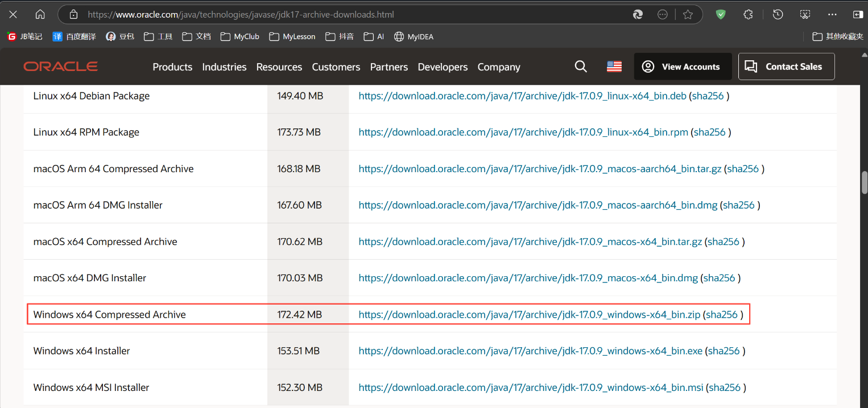Open the Products menu
This screenshot has height=408, width=868.
pos(172,67)
